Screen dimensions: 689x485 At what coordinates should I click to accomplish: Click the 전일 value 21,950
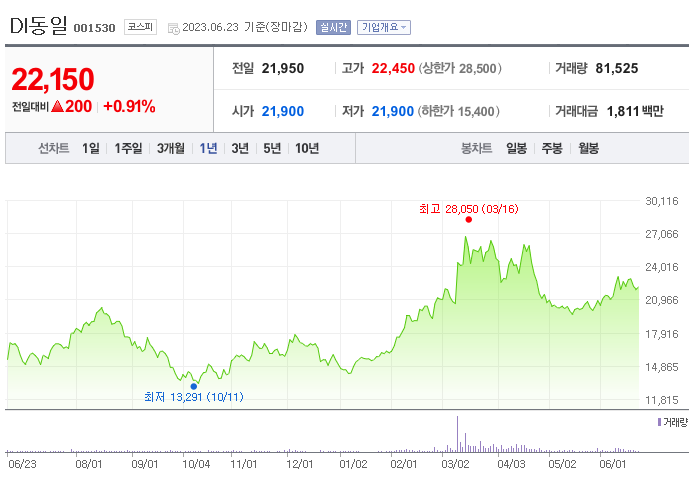[283, 69]
